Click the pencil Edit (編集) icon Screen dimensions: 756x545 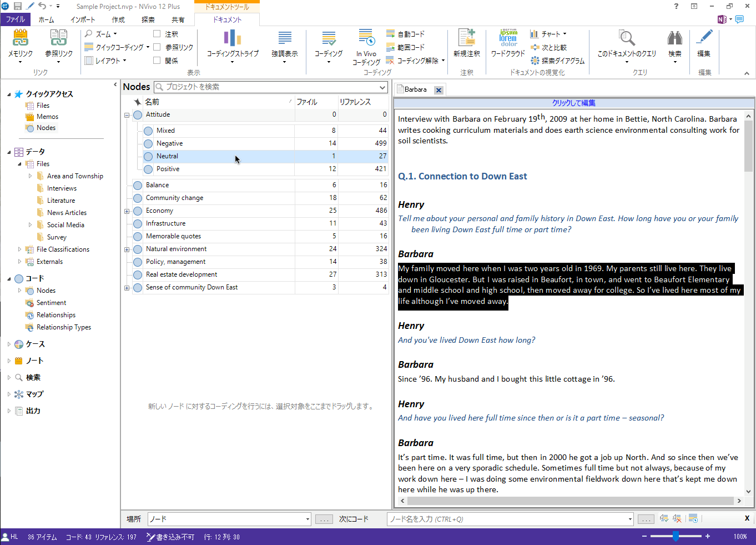[704, 39]
